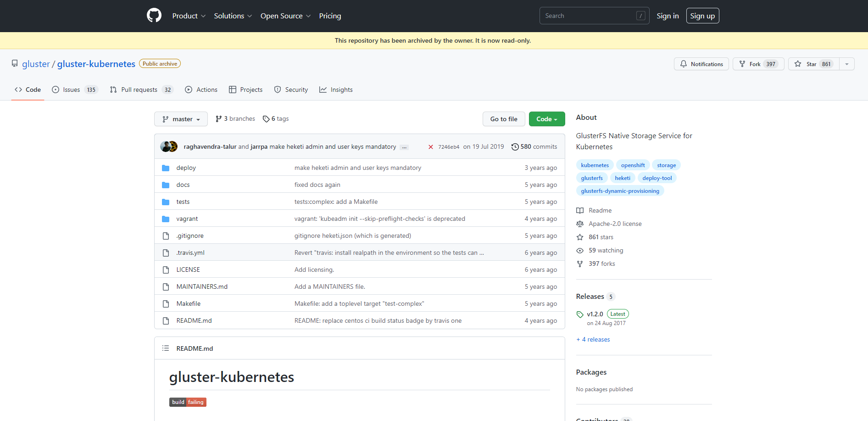The width and height of the screenshot is (868, 421).
Task: Switch to the Security tab
Action: point(291,90)
